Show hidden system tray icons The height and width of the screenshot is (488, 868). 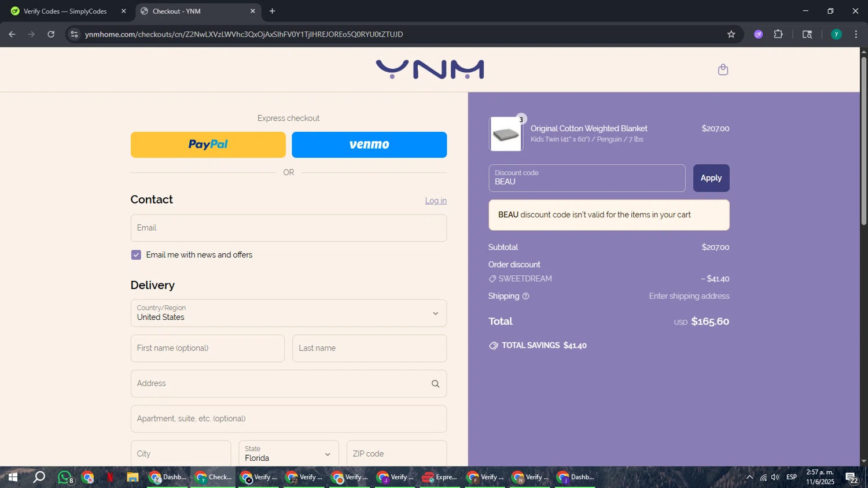(x=749, y=477)
